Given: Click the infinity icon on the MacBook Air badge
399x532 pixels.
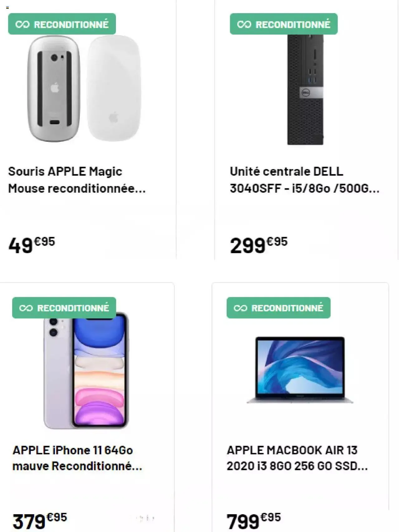Looking at the screenshot, I should (x=240, y=308).
